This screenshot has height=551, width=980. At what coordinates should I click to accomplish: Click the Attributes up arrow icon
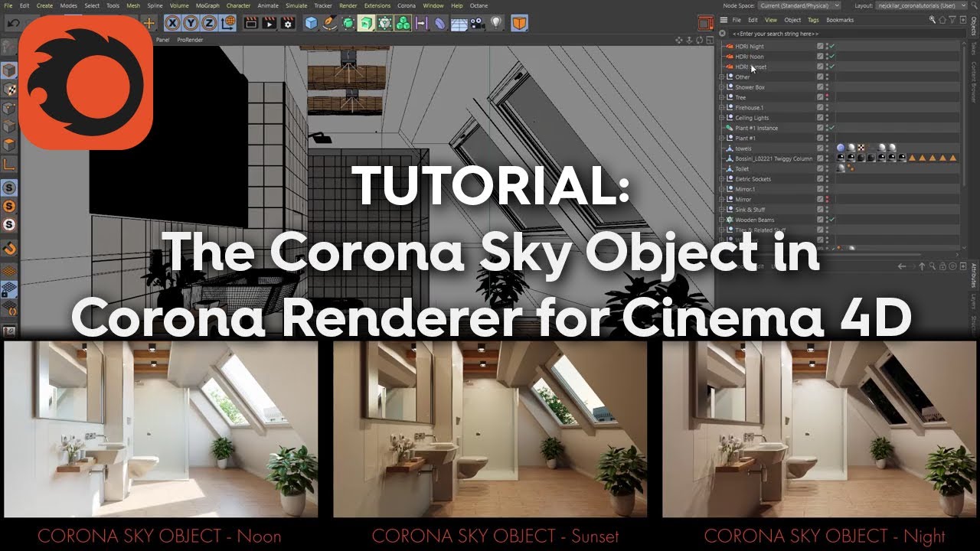point(922,266)
